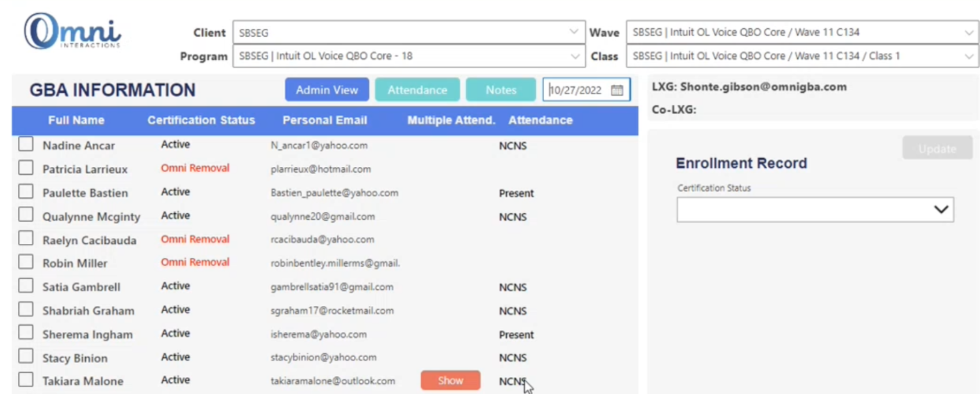The width and height of the screenshot is (980, 394).
Task: Click the LXG email Shonte.gibson@omnigba.com
Action: tap(763, 87)
